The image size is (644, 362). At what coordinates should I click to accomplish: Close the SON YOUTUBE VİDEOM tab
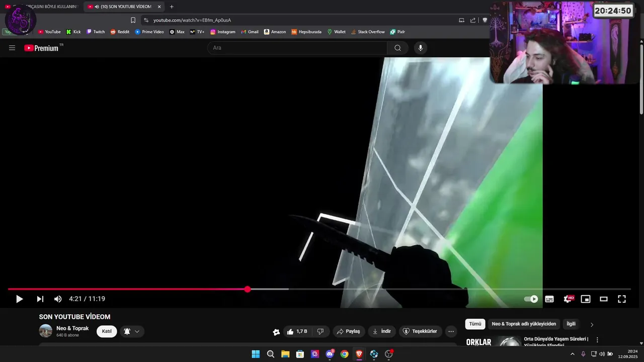pos(159,7)
